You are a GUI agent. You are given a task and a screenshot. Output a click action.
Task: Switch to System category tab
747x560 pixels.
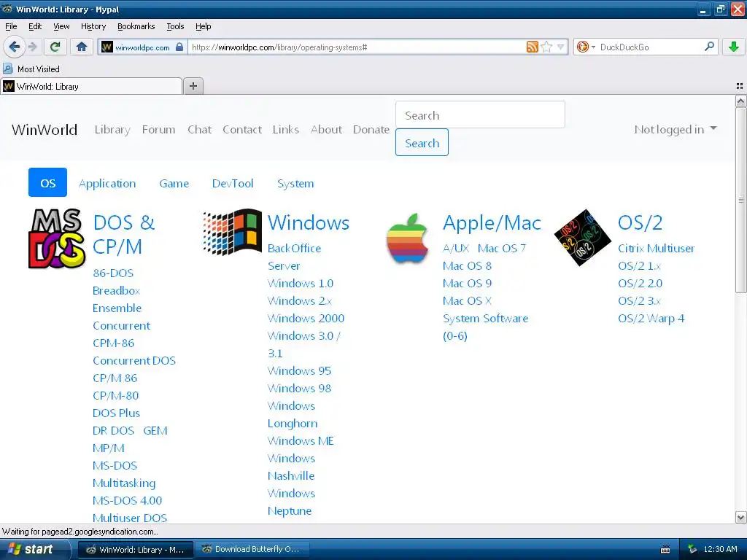pos(295,183)
